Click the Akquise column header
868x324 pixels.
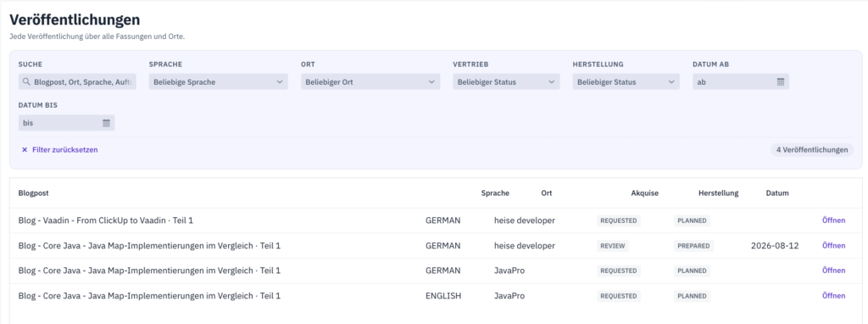coord(644,193)
